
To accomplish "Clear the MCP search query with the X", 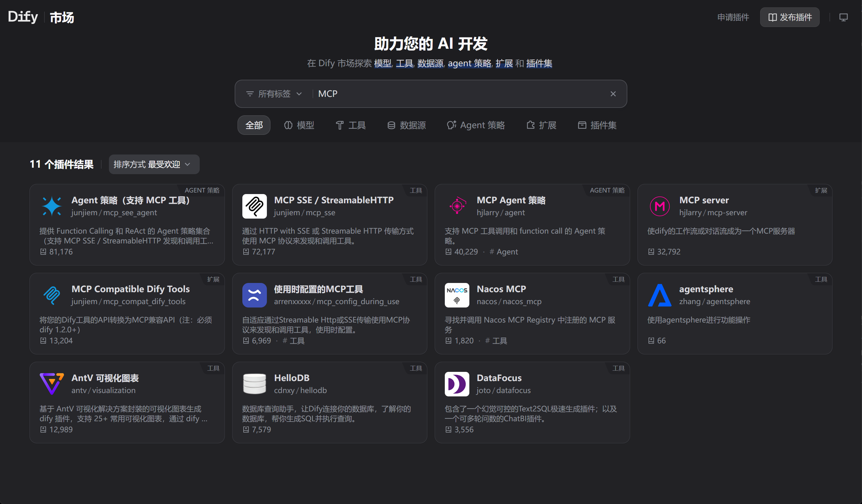I will click(613, 94).
